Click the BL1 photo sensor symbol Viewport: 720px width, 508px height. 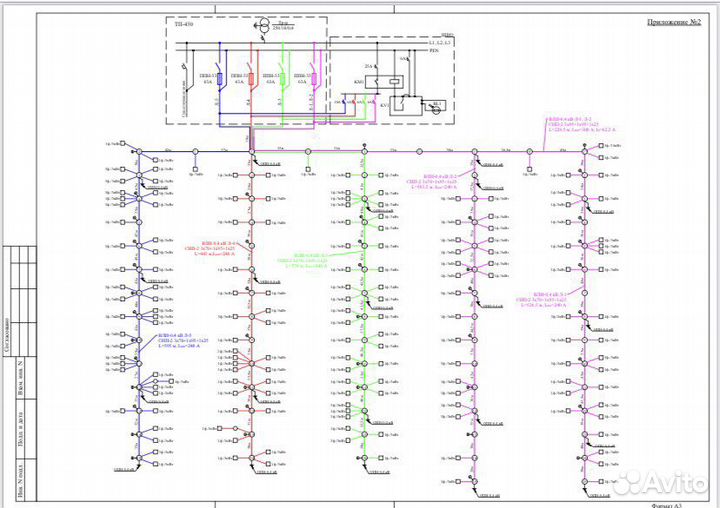435,104
